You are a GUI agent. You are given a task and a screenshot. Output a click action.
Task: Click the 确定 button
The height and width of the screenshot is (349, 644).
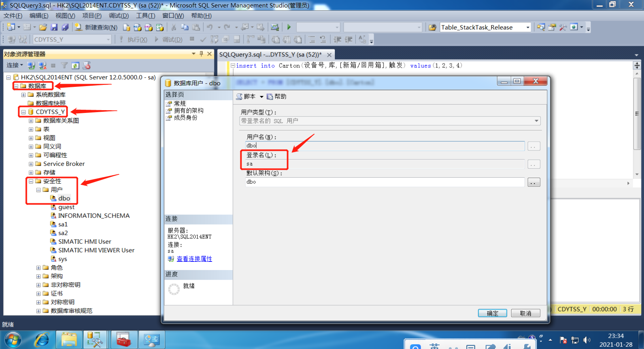(x=493, y=313)
